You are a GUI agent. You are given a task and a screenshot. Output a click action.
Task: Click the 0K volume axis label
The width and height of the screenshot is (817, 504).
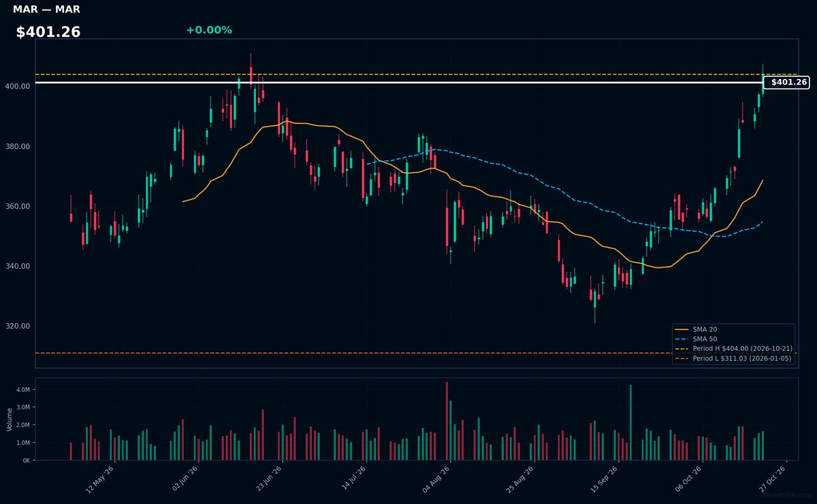coord(26,460)
